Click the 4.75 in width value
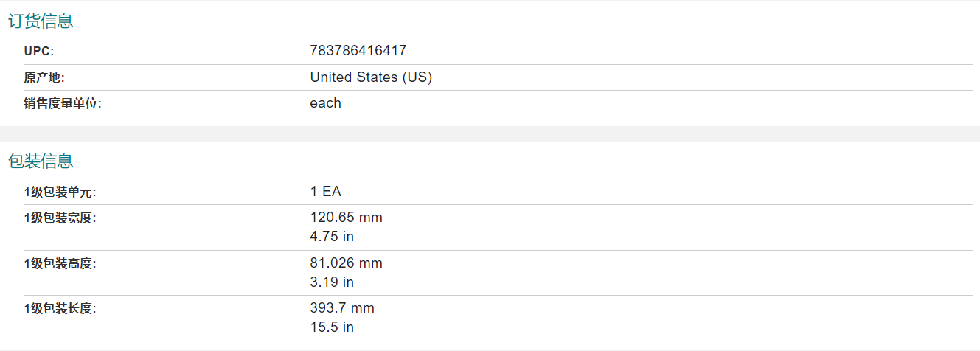The width and height of the screenshot is (980, 351). (x=333, y=237)
